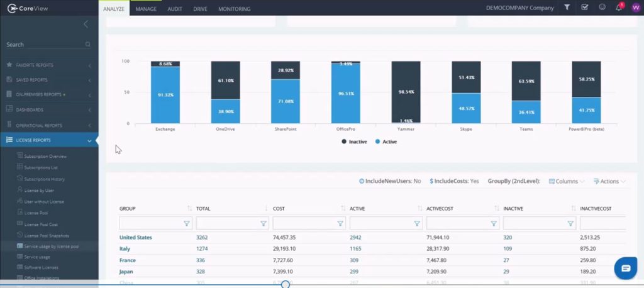This screenshot has width=644, height=288.
Task: Open License by User report
Action: [38, 191]
